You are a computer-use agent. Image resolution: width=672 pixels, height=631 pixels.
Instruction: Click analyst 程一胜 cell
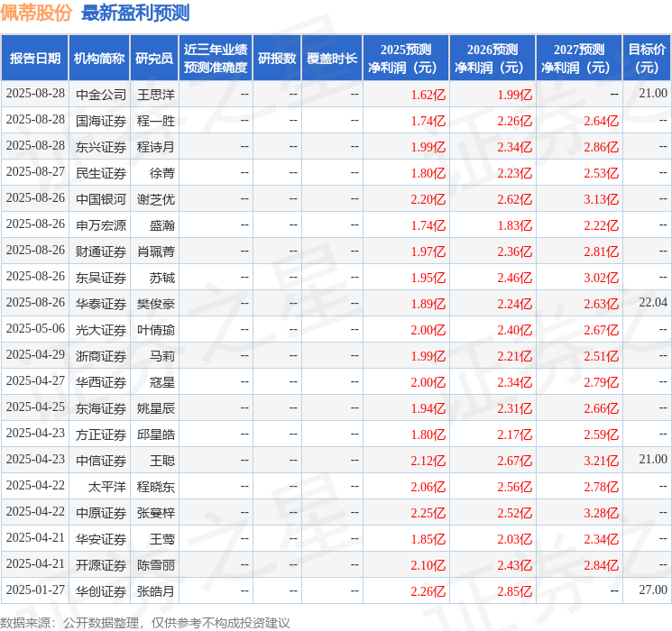[156, 121]
